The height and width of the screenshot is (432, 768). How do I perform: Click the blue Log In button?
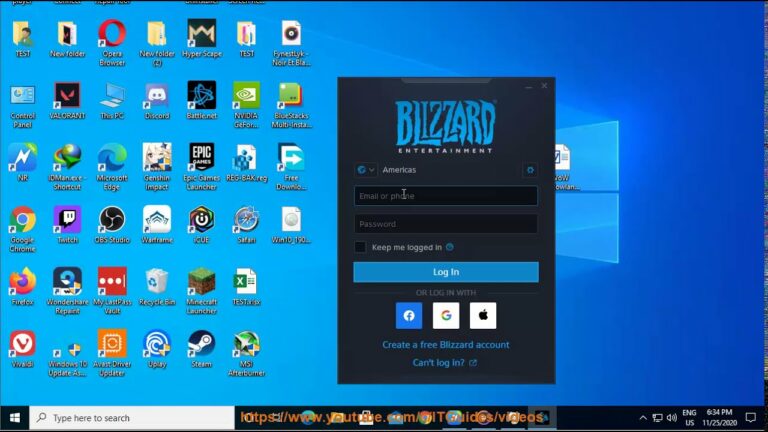(x=446, y=272)
